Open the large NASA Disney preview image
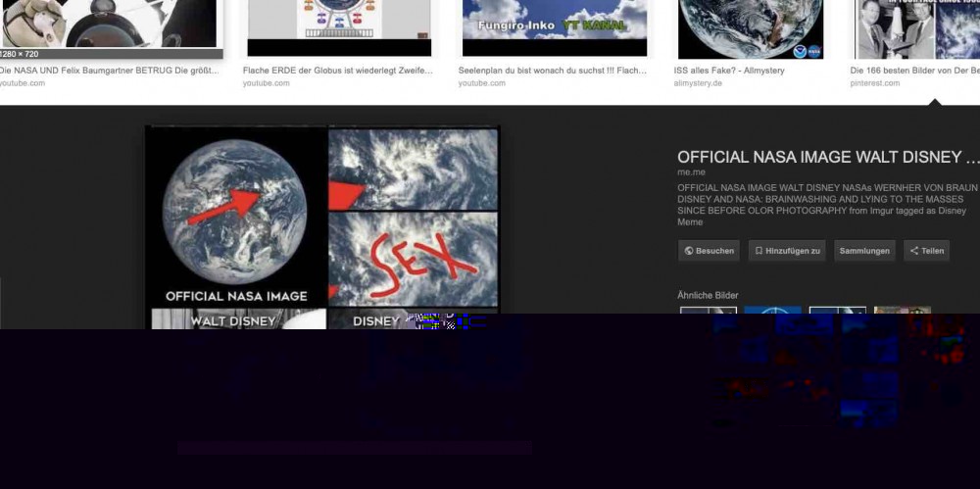This screenshot has height=489, width=980. (x=322, y=227)
